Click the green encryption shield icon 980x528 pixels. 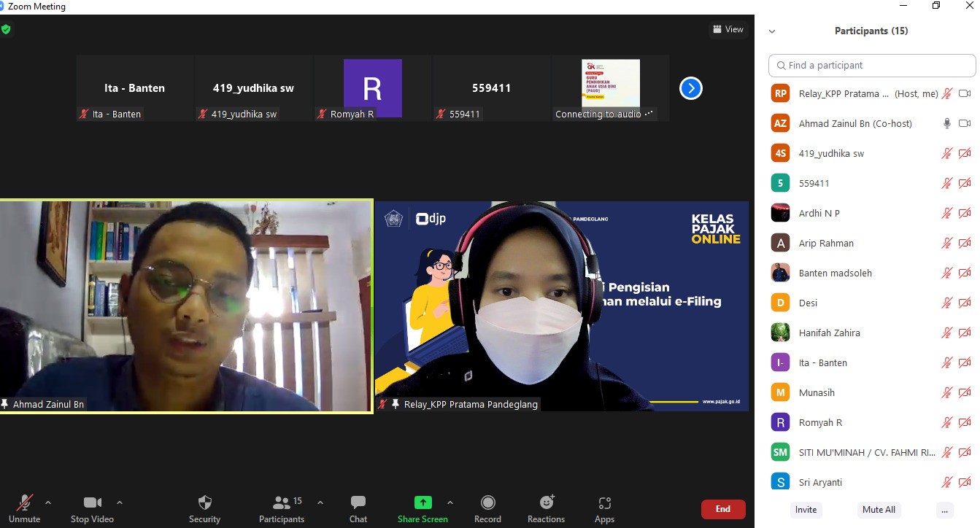[x=6, y=30]
